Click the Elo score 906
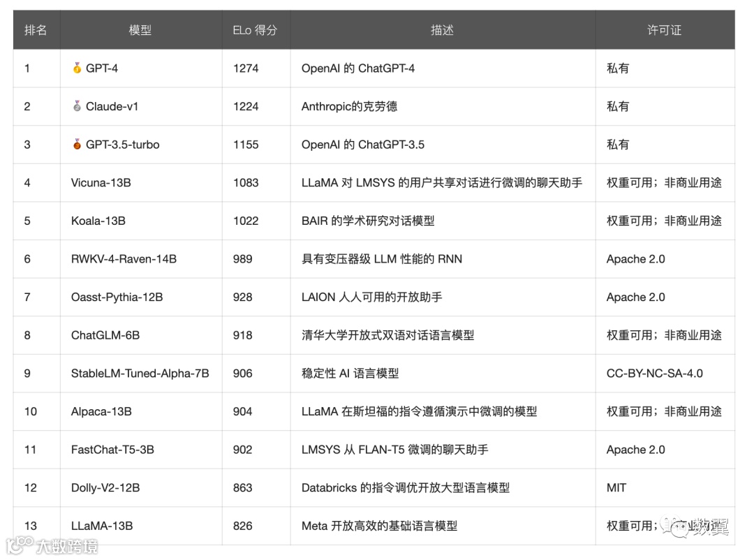This screenshot has width=754, height=560. tap(242, 373)
